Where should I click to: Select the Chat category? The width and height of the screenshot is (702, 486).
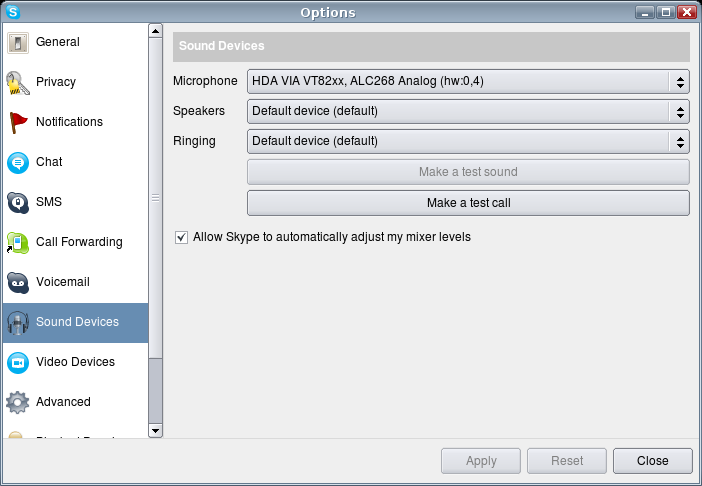75,162
